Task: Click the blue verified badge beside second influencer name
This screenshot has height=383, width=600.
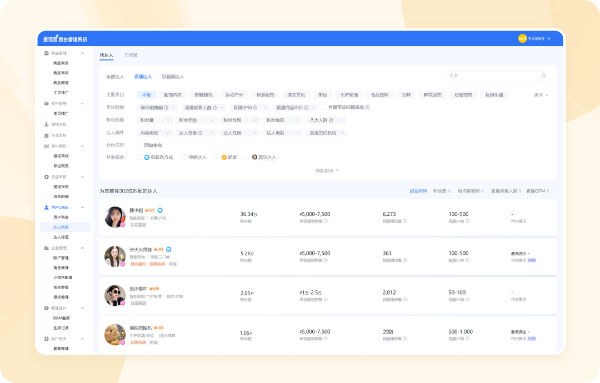Action: (168, 249)
